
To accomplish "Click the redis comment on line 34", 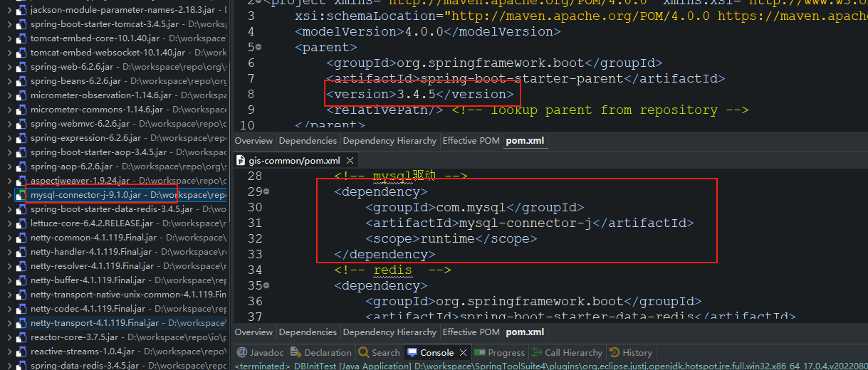I will 392,270.
